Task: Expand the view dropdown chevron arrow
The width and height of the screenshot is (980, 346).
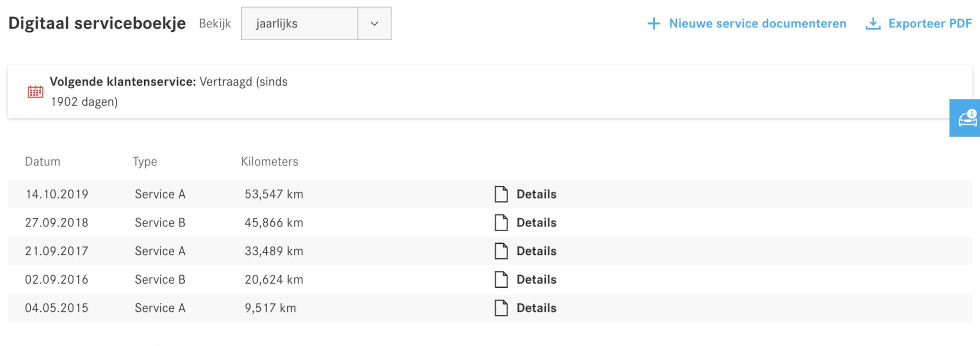Action: coord(374,23)
